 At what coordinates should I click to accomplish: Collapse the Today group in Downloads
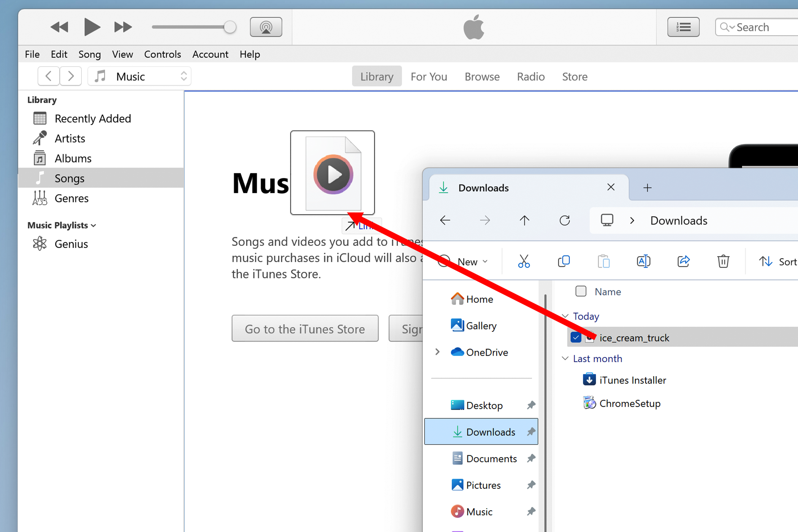[565, 316]
